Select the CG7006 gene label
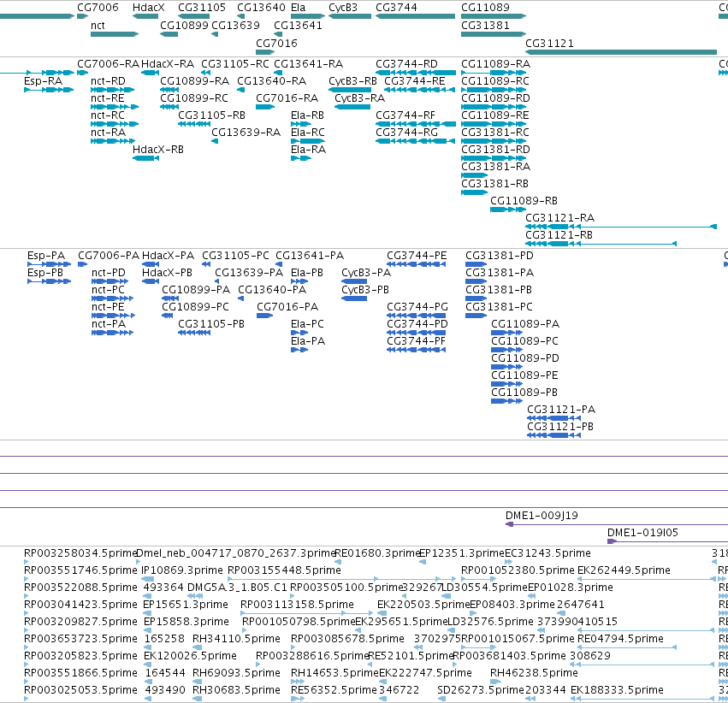Image resolution: width=728 pixels, height=703 pixels. [98, 8]
